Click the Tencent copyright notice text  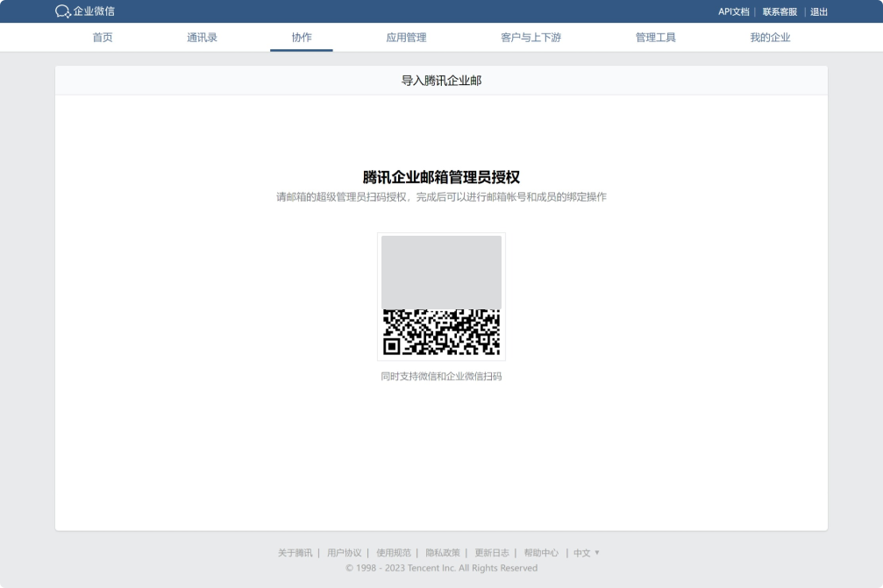click(x=442, y=568)
